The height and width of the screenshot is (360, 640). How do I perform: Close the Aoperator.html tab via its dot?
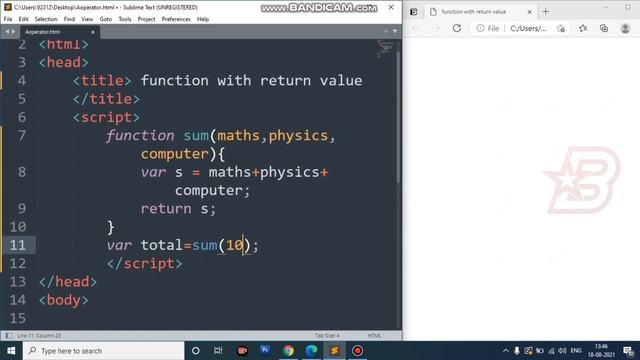(x=93, y=32)
